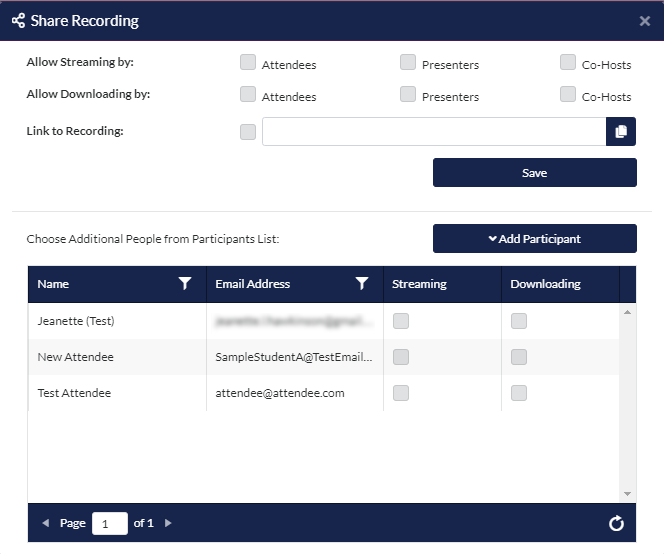The image size is (664, 554).
Task: Check the Link to Recording checkbox
Action: (x=248, y=132)
